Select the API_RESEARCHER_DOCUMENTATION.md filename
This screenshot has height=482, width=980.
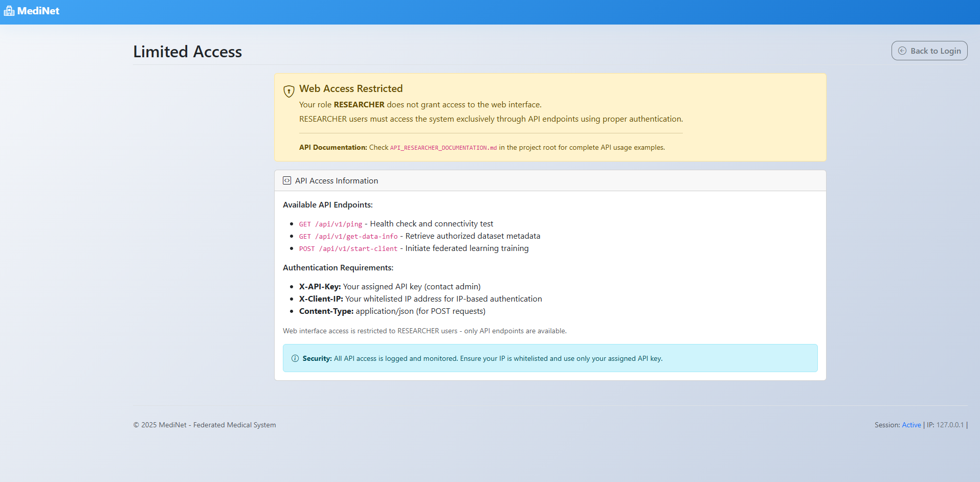click(x=443, y=148)
